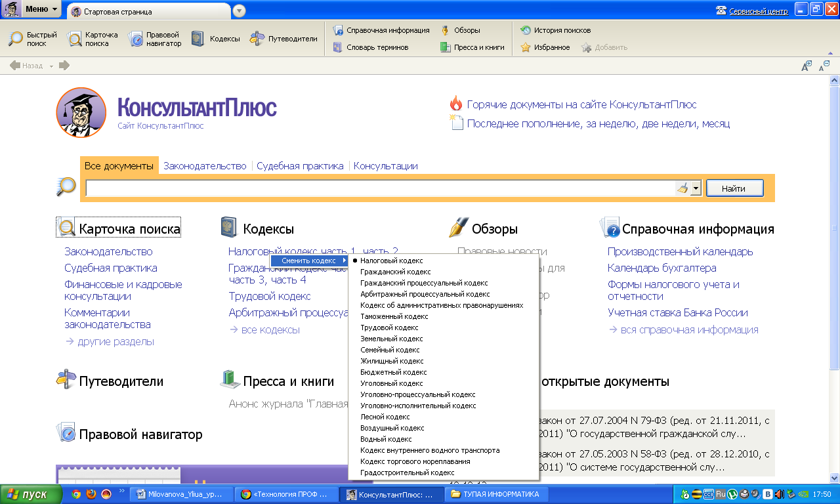Go back with the Назад arrow
Screen dimensions: 840x504
click(x=26, y=66)
